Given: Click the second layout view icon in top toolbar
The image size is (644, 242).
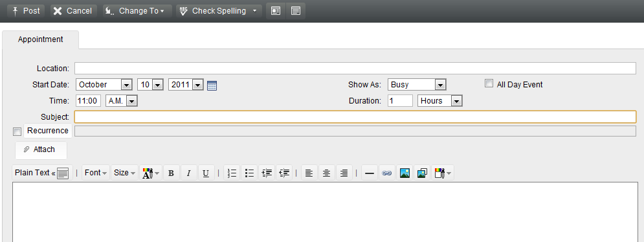Looking at the screenshot, I should [x=296, y=11].
